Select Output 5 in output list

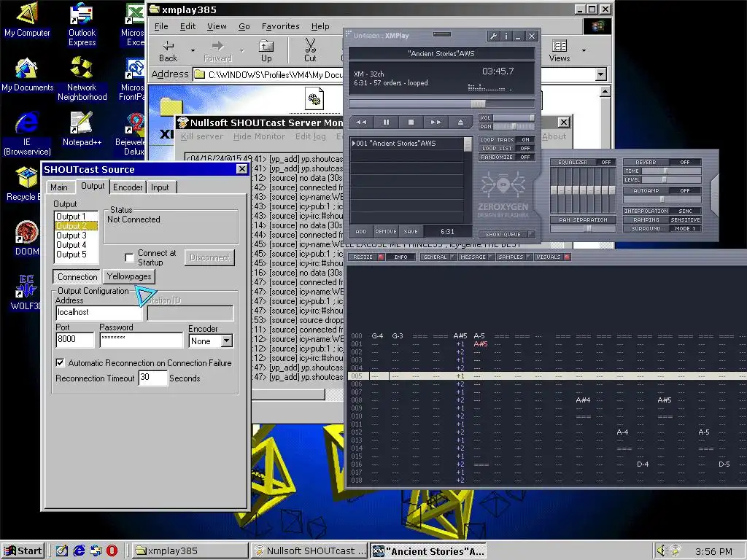pyautogui.click(x=76, y=254)
